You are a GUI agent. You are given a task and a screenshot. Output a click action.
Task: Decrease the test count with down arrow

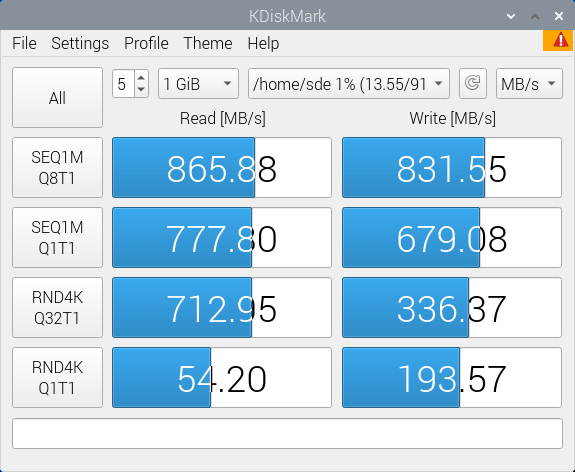[x=141, y=90]
